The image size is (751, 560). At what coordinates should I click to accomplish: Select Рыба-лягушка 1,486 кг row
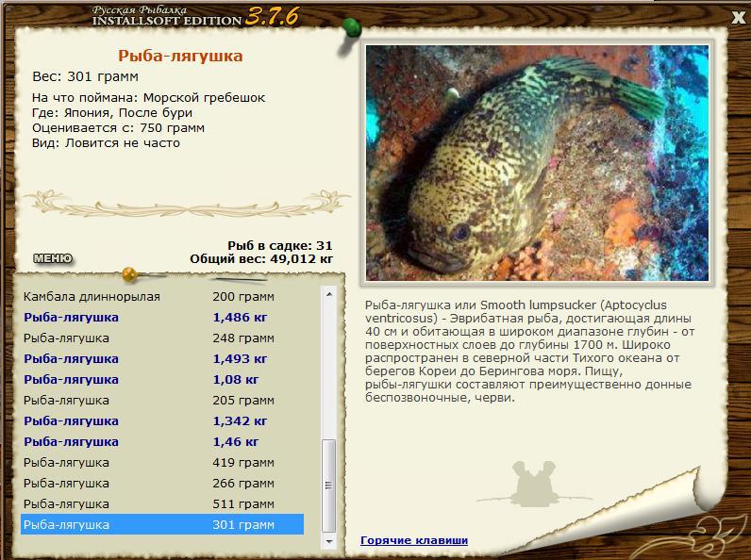pyautogui.click(x=162, y=318)
